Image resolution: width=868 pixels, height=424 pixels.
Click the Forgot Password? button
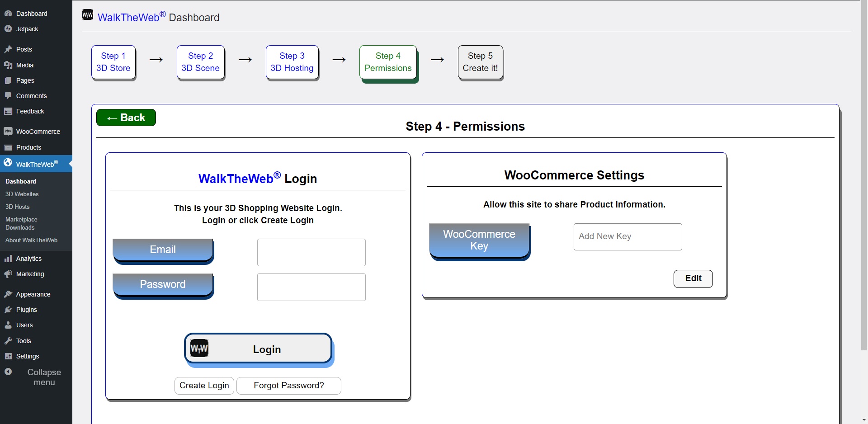pos(289,386)
